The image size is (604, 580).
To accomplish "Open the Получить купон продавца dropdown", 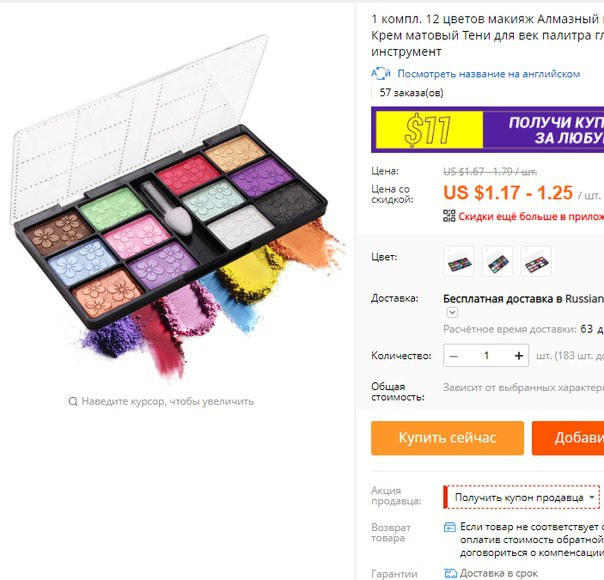I will click(x=522, y=497).
